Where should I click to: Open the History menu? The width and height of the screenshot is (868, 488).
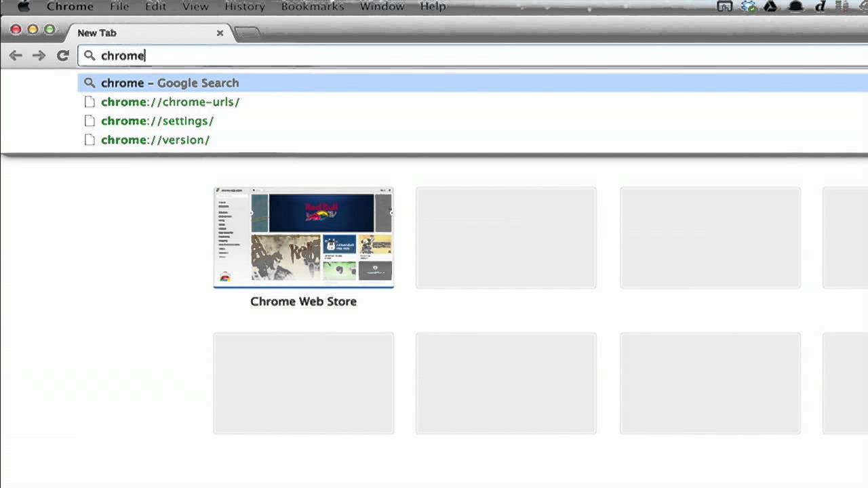tap(245, 6)
